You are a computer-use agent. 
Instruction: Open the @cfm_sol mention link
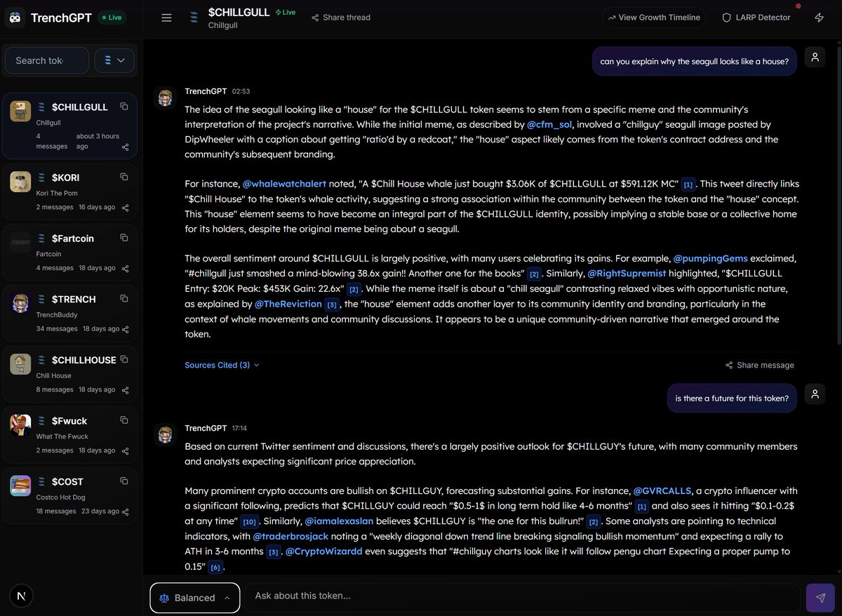coord(549,124)
